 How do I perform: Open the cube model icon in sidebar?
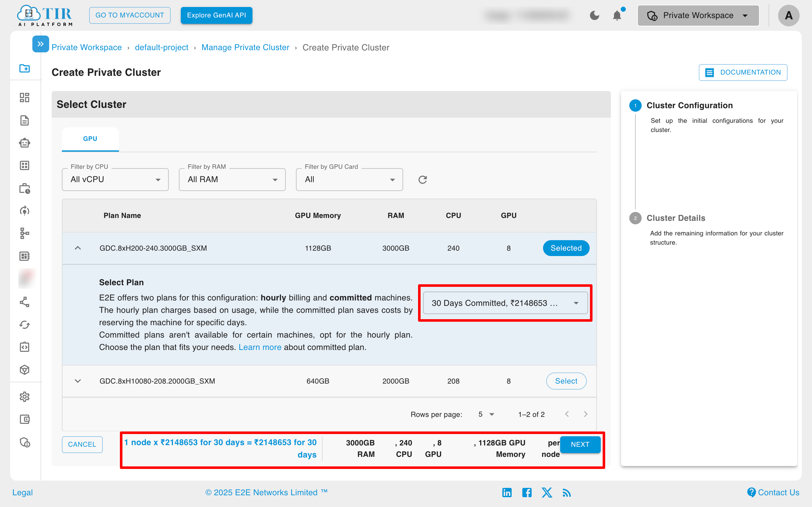24,370
